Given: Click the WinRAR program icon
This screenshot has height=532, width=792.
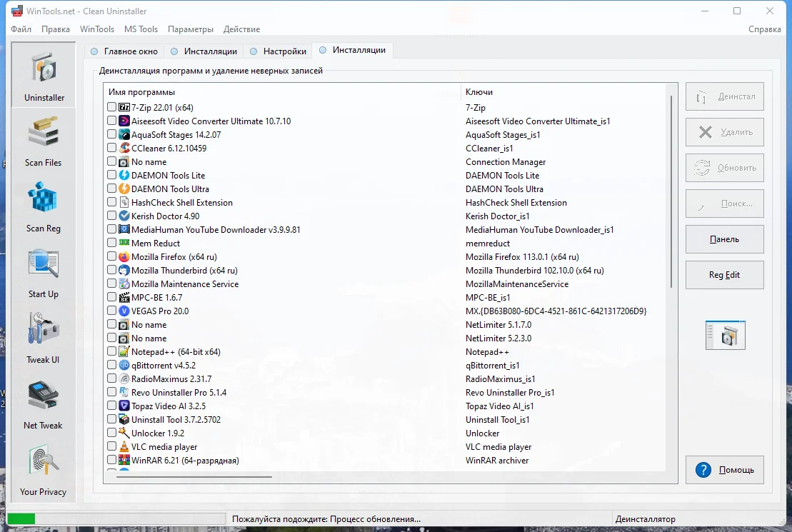Looking at the screenshot, I should tap(124, 461).
